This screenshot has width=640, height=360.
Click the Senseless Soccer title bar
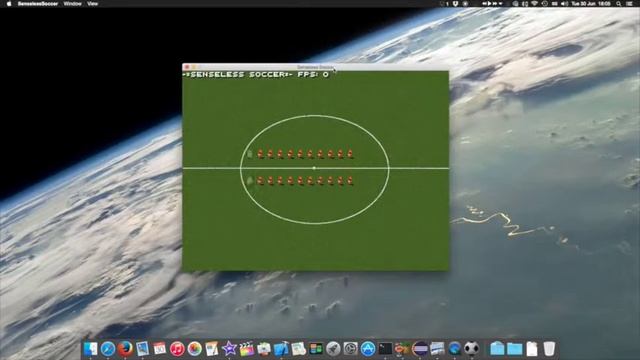click(x=315, y=67)
